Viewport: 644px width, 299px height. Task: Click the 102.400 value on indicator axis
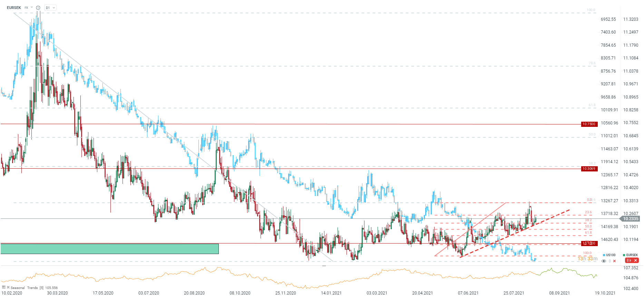click(631, 289)
